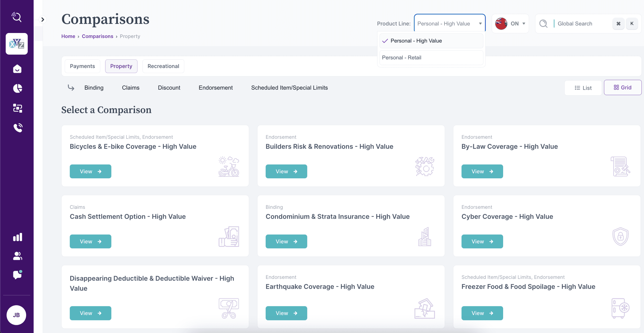Image resolution: width=644 pixels, height=333 pixels.
Task: Click the home icon in the sidebar
Action: click(17, 69)
